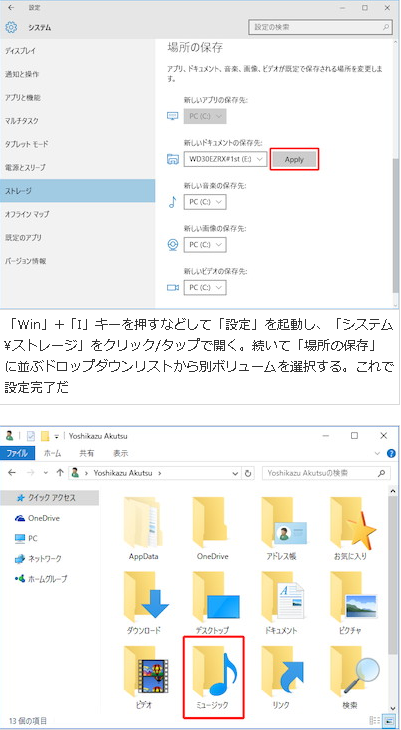Open the 表示 ribbon tab

click(x=121, y=453)
